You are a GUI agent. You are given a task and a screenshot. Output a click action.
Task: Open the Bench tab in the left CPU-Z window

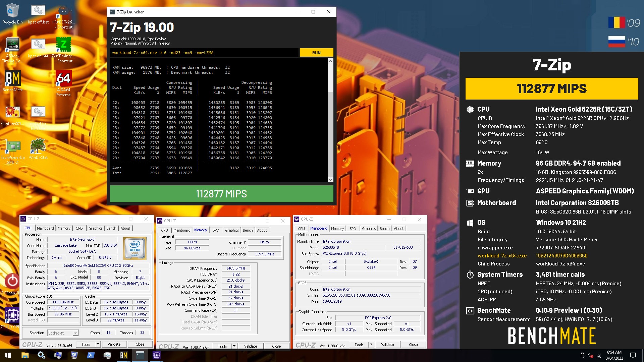pos(111,228)
